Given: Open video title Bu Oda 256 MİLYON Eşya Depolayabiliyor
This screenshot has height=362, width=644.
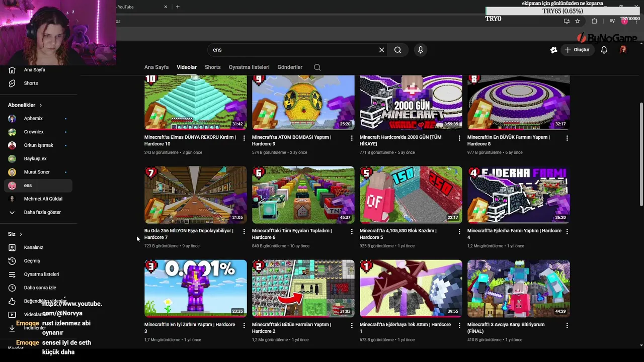Looking at the screenshot, I should (189, 234).
